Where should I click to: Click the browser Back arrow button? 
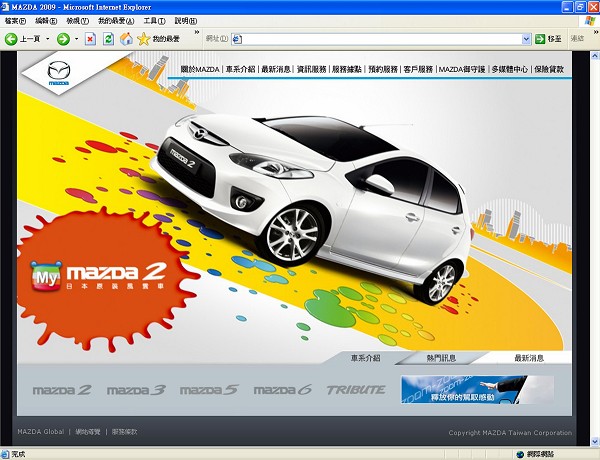12,39
